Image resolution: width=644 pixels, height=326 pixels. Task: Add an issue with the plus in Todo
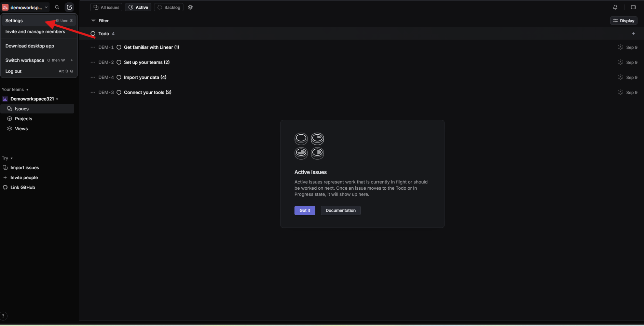pos(633,33)
